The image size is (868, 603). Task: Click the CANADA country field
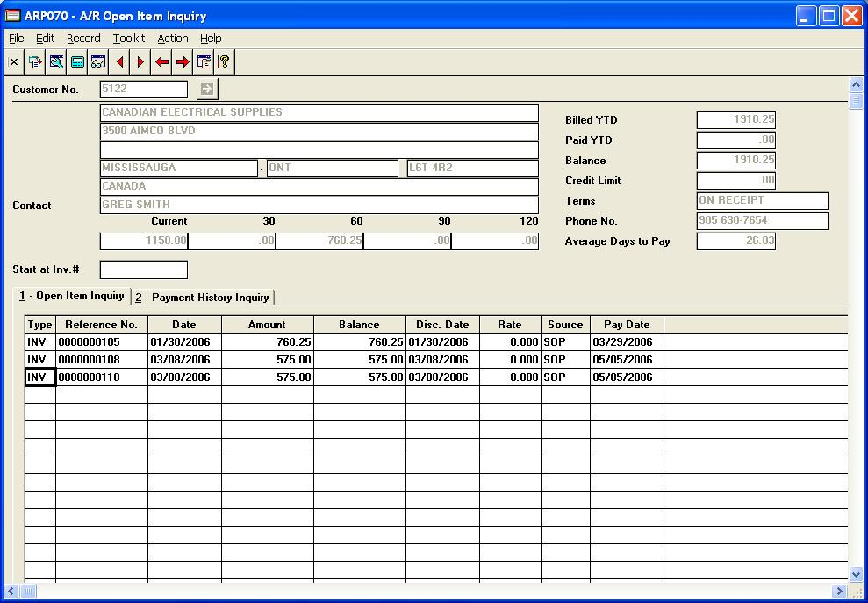click(x=319, y=187)
